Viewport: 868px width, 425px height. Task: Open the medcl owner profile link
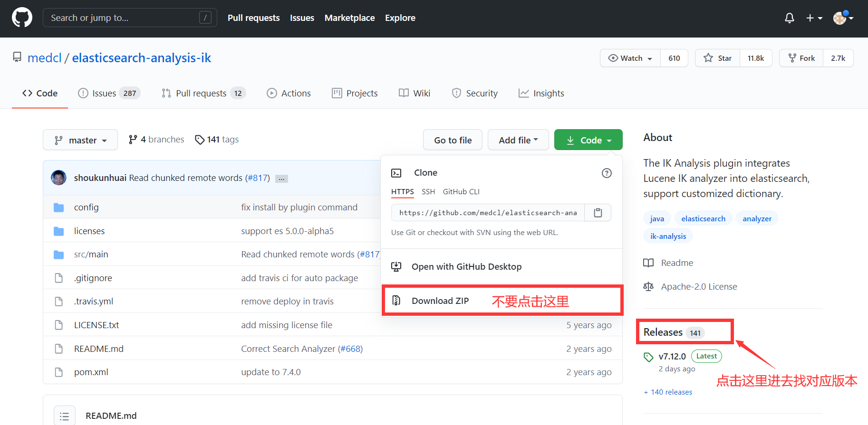pyautogui.click(x=45, y=58)
